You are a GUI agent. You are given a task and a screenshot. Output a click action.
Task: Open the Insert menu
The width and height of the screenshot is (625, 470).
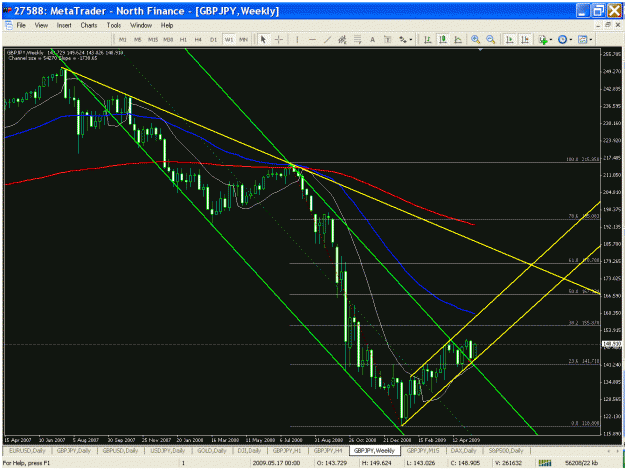tap(64, 25)
